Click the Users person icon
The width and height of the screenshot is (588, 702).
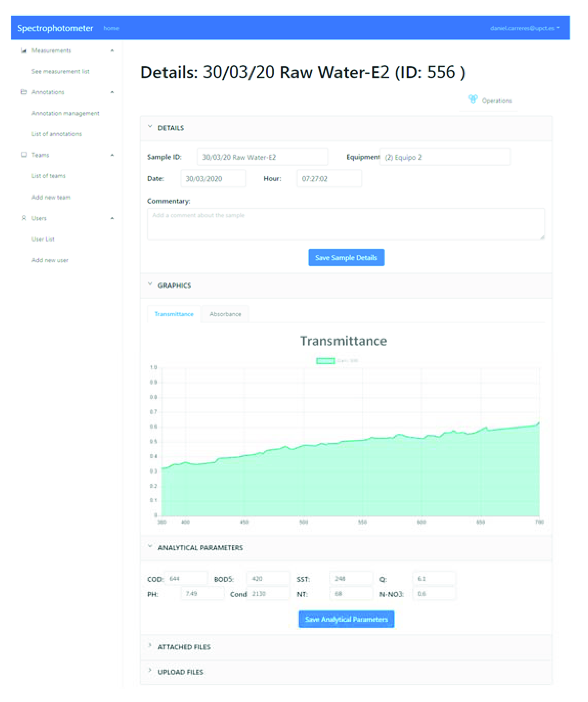click(24, 218)
